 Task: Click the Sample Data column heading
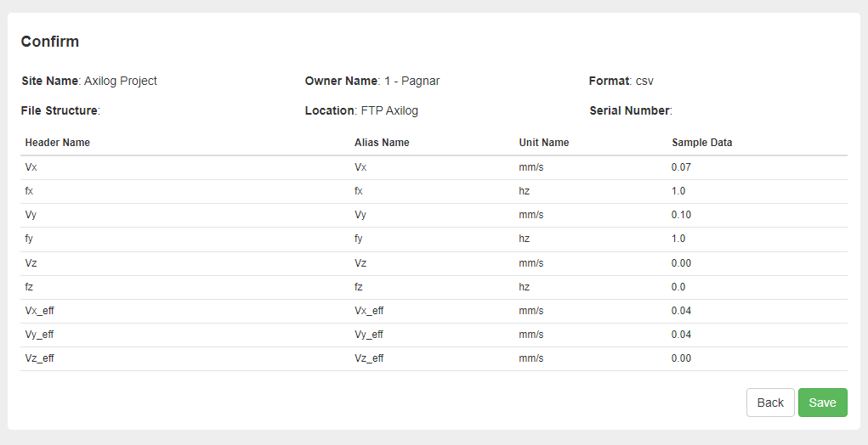click(x=702, y=143)
